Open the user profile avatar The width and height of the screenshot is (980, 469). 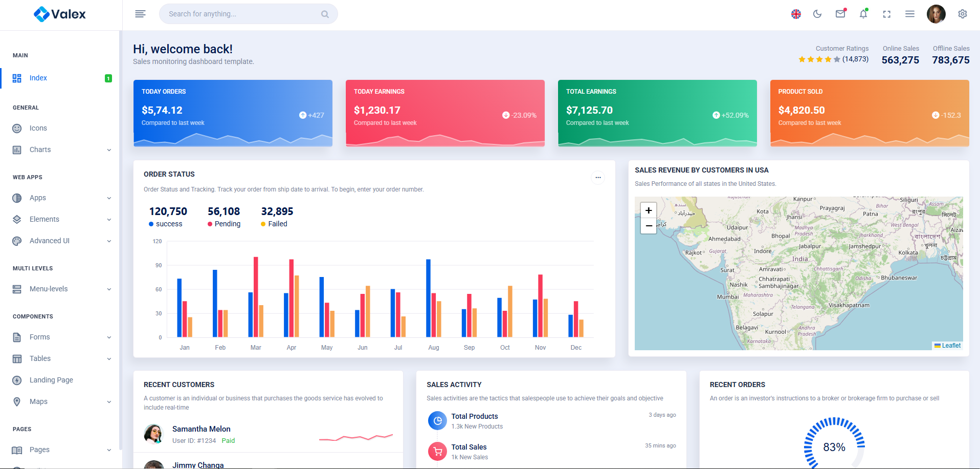click(936, 14)
